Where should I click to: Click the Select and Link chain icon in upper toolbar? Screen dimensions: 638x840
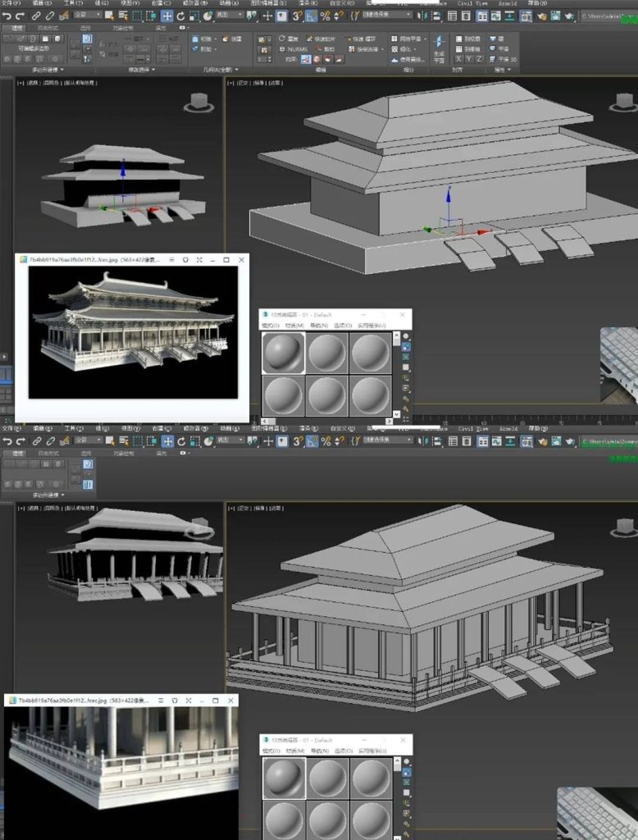point(37,16)
